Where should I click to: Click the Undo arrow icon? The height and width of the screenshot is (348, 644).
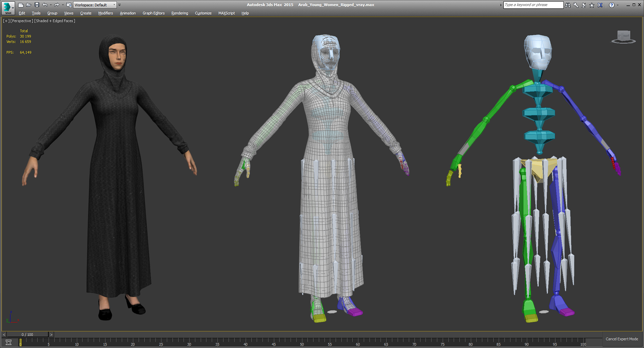44,5
